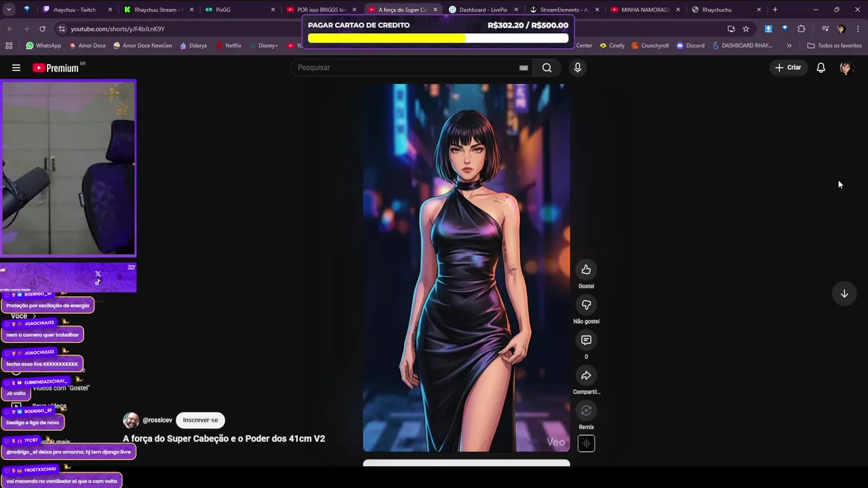Open the WhatsApp bookmark
This screenshot has width=868, height=488.
coord(43,45)
